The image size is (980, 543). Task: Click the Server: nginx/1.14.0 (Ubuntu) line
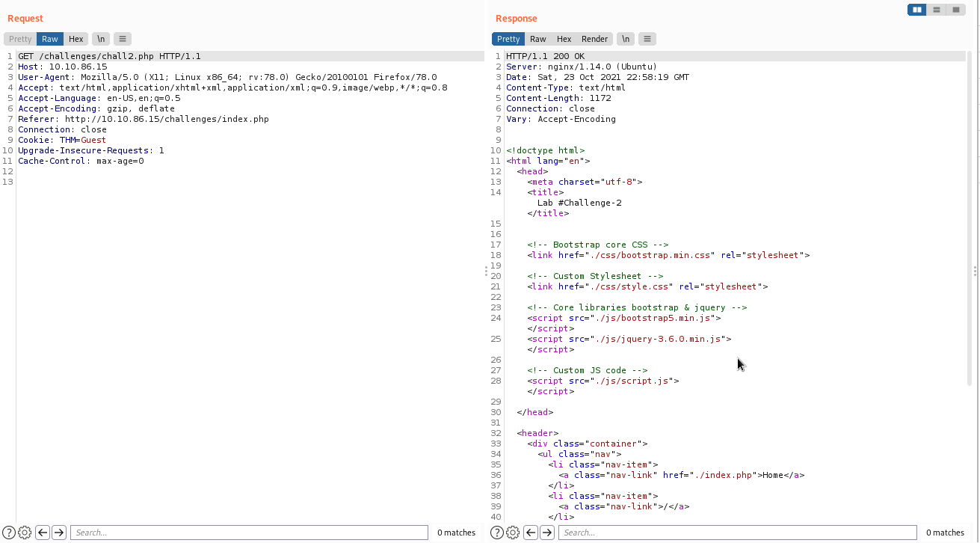pos(582,67)
